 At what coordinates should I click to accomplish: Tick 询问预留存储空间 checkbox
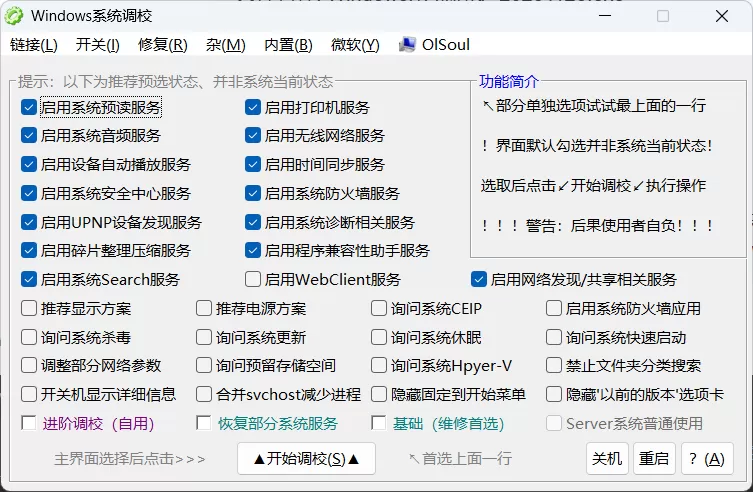(x=204, y=365)
